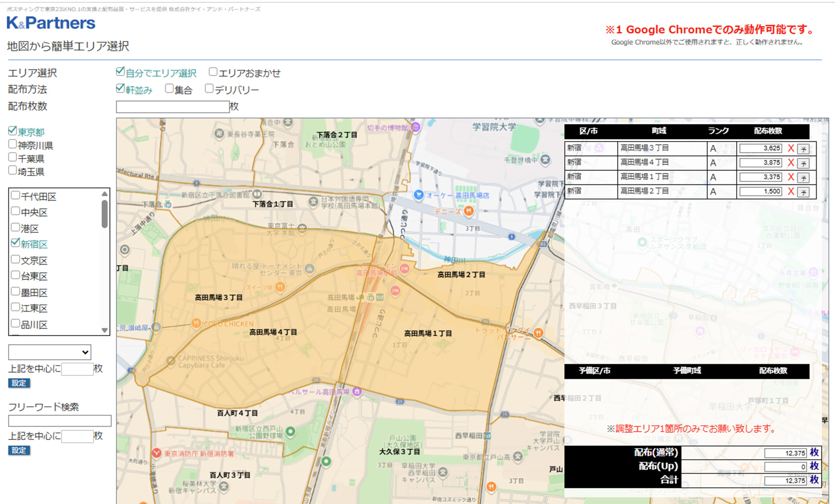Uncheck the 軒並み distribution checkbox
The height and width of the screenshot is (504, 835).
coord(120,89)
